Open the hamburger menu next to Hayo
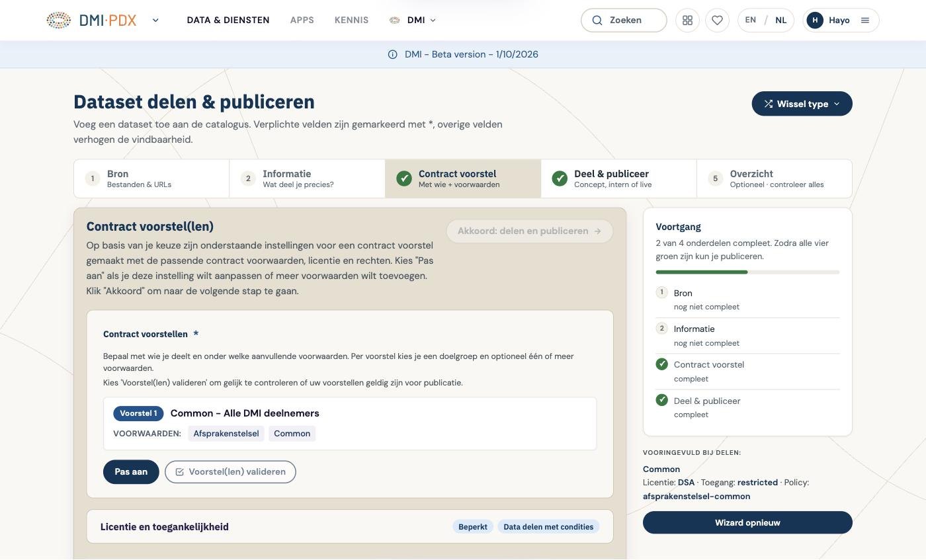This screenshot has width=926, height=560. click(x=864, y=20)
